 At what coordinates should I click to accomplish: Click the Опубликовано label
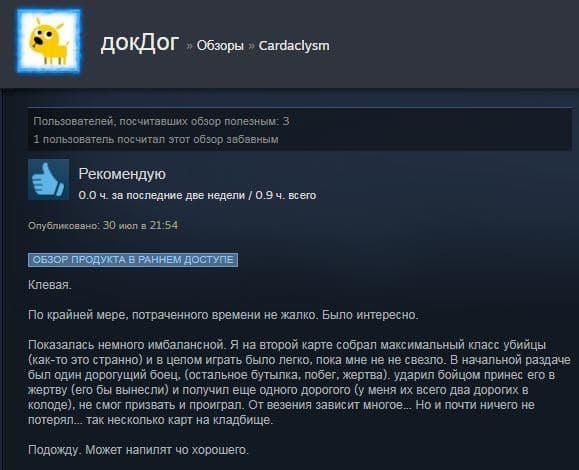pos(64,226)
